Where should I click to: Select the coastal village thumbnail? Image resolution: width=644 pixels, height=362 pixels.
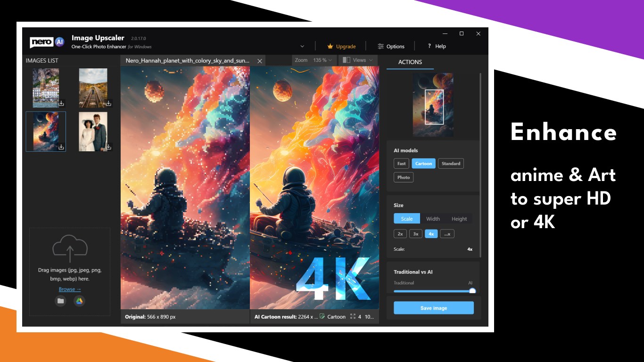[x=46, y=88]
